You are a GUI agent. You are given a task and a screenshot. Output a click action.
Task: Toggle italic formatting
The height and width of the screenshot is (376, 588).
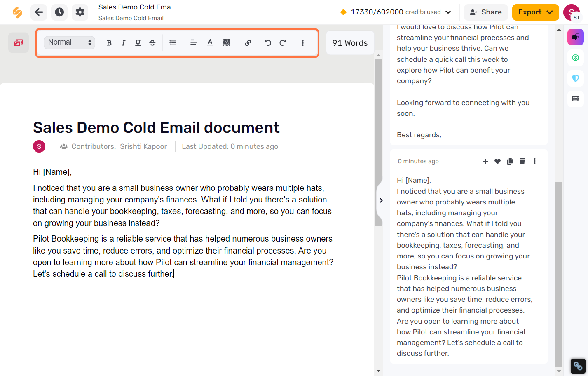123,42
